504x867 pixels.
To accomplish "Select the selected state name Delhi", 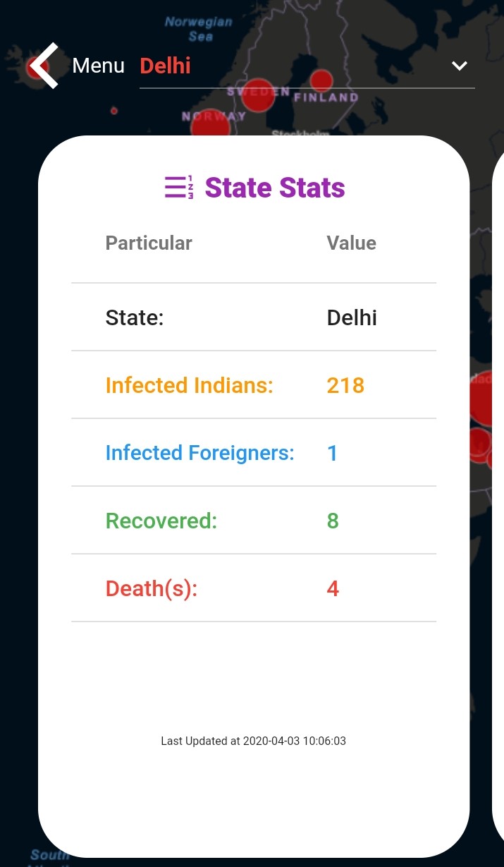I will pos(166,66).
